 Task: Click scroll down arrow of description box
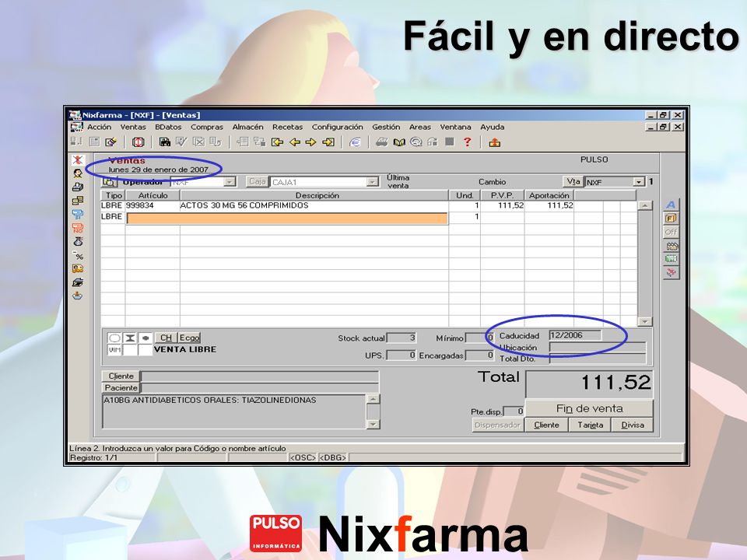[373, 423]
